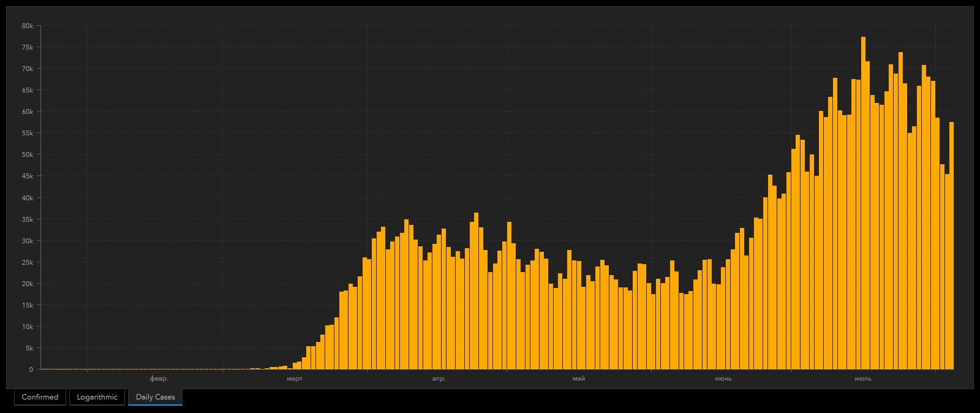Click the '15k' y-axis label

click(x=28, y=305)
